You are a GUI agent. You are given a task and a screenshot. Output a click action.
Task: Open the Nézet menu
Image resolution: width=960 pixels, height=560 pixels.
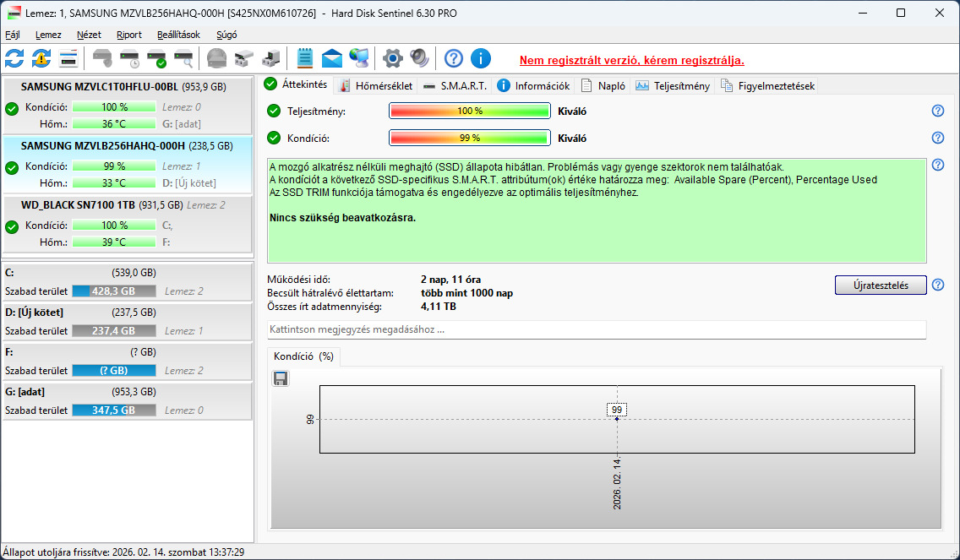tap(89, 35)
